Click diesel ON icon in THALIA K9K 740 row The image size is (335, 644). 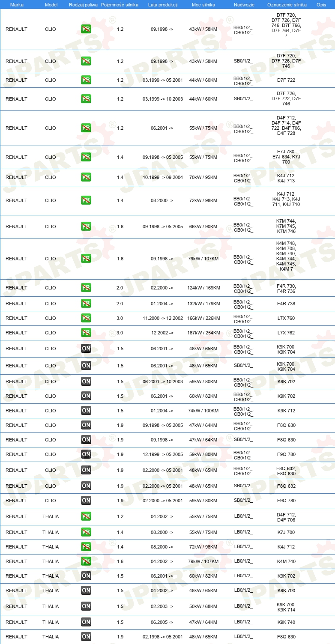click(x=86, y=622)
